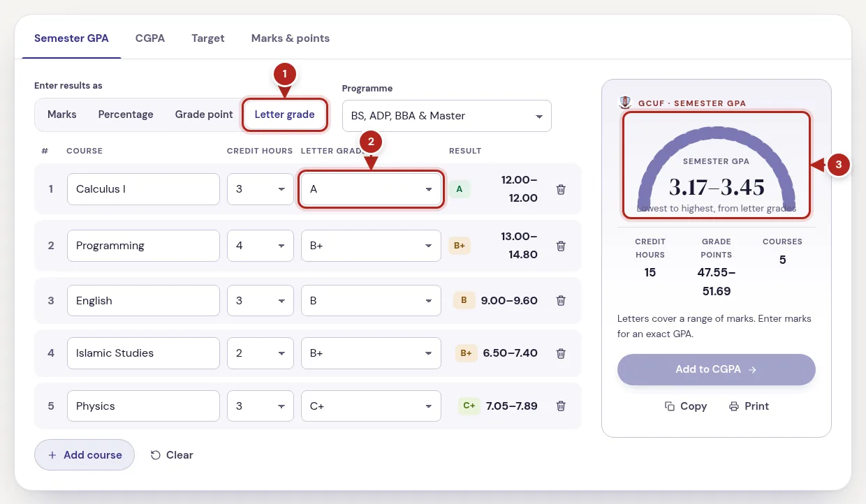The height and width of the screenshot is (504, 866).
Task: Open credit hours dropdown for Programming
Action: coord(260,246)
